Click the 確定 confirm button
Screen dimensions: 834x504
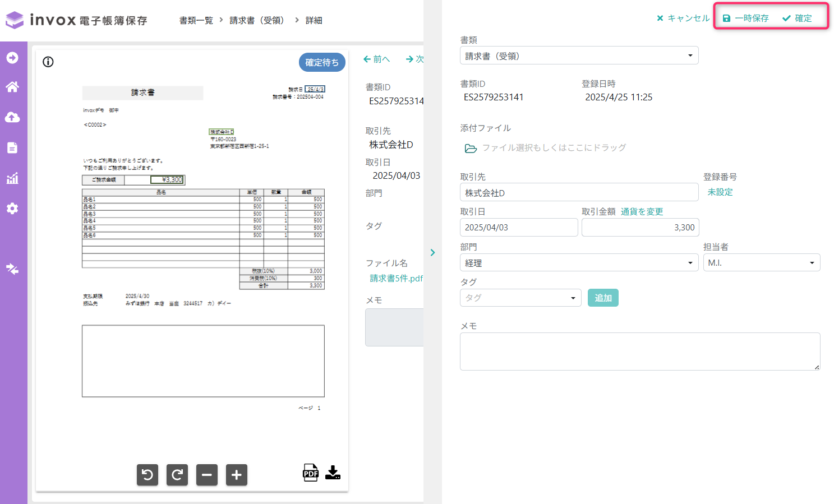[797, 19]
